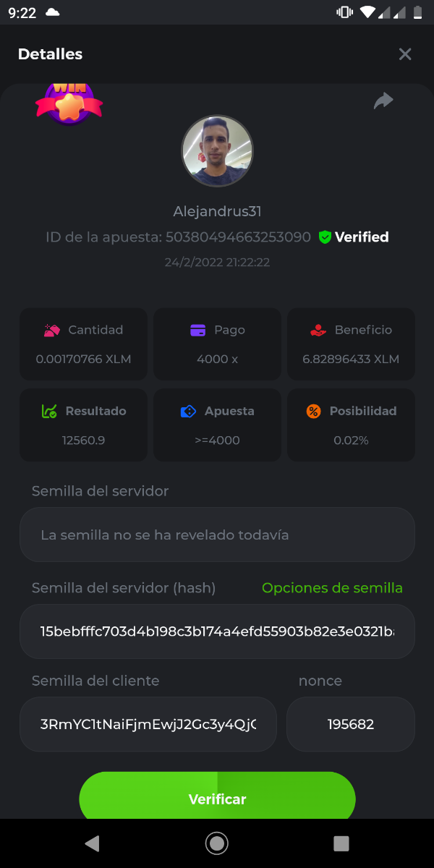Tap the green Verified shield icon
This screenshot has width=434, height=868.
(x=325, y=237)
